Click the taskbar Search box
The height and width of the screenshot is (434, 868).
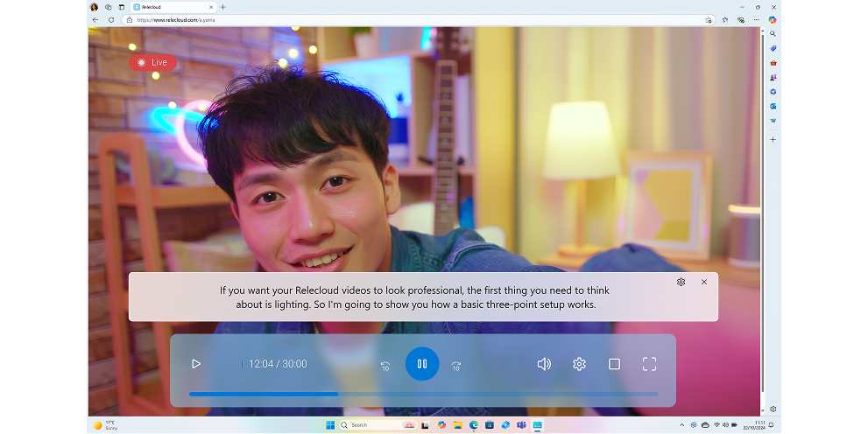point(378,425)
